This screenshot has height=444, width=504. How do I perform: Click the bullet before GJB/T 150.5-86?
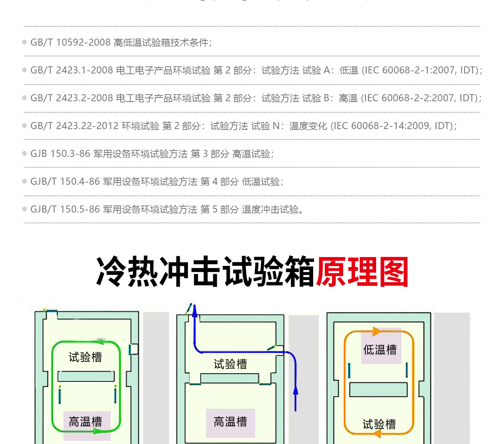pos(24,209)
